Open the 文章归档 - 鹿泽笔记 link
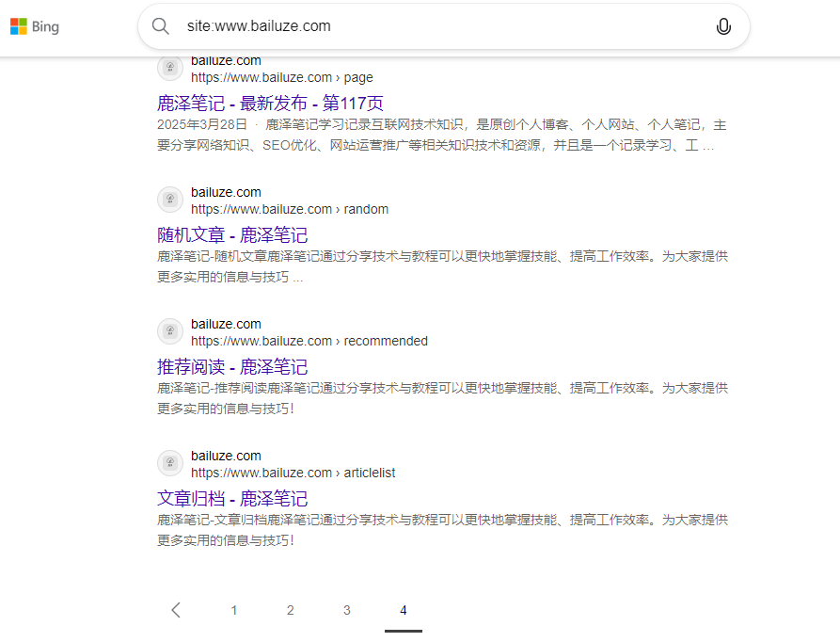The height and width of the screenshot is (642, 840). [x=232, y=498]
